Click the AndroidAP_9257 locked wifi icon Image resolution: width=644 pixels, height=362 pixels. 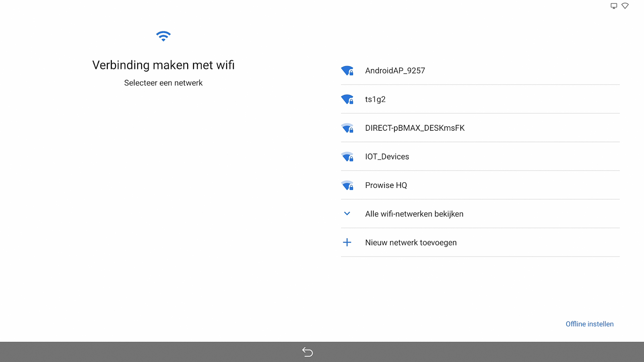tap(347, 71)
